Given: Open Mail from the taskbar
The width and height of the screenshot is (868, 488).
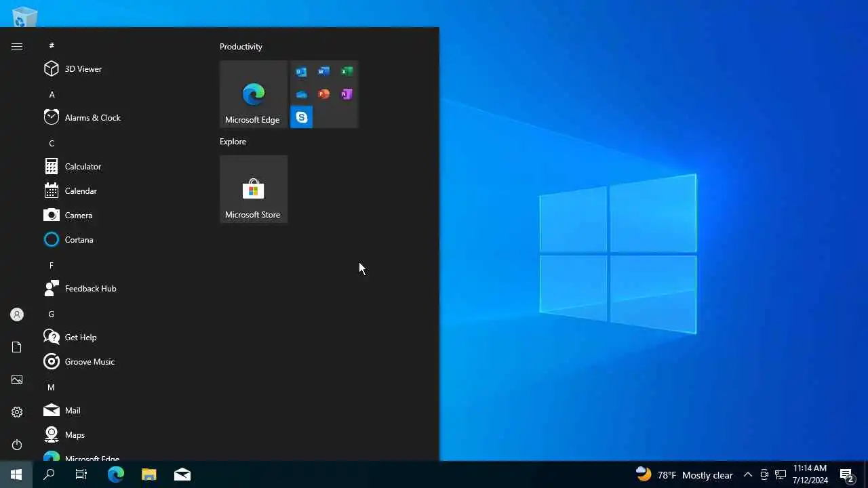Looking at the screenshot, I should (x=182, y=474).
